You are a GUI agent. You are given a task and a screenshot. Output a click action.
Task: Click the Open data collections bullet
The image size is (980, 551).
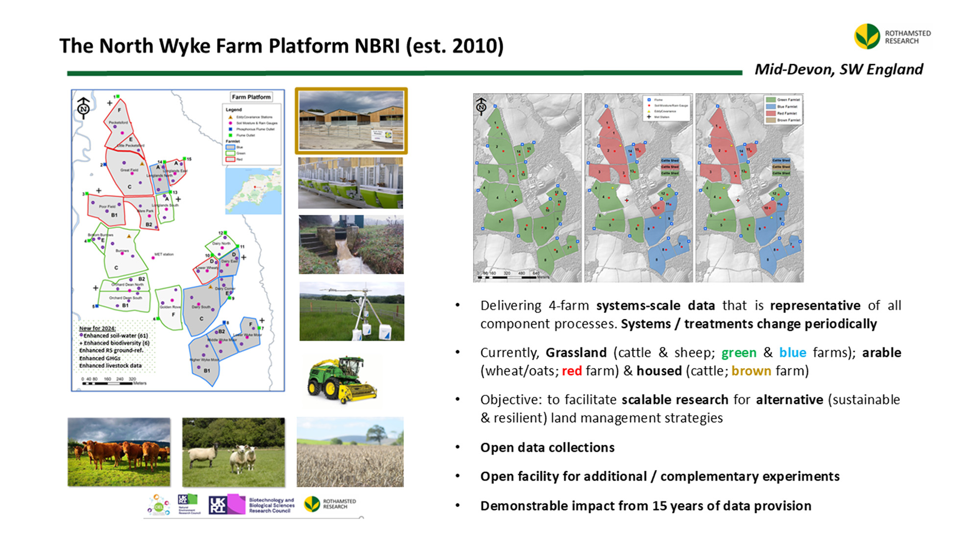pyautogui.click(x=547, y=448)
